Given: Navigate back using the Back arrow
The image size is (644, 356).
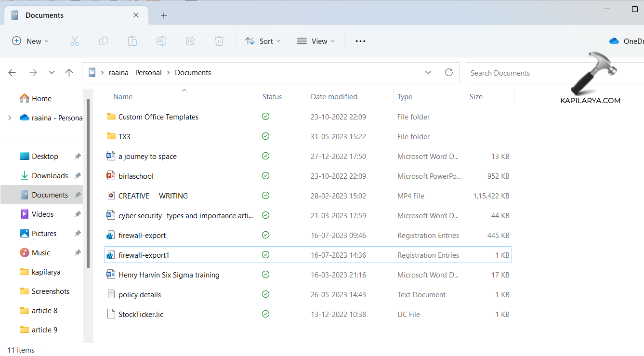Looking at the screenshot, I should (x=12, y=73).
